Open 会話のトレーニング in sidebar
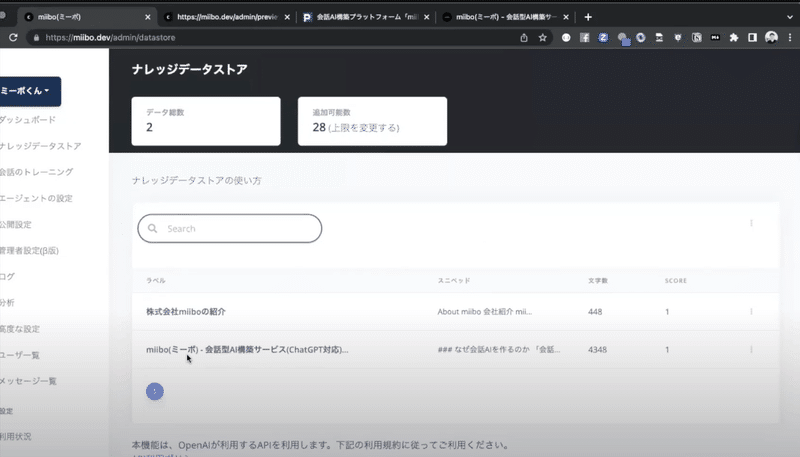Viewport: 800px width, 457px height. click(36, 172)
